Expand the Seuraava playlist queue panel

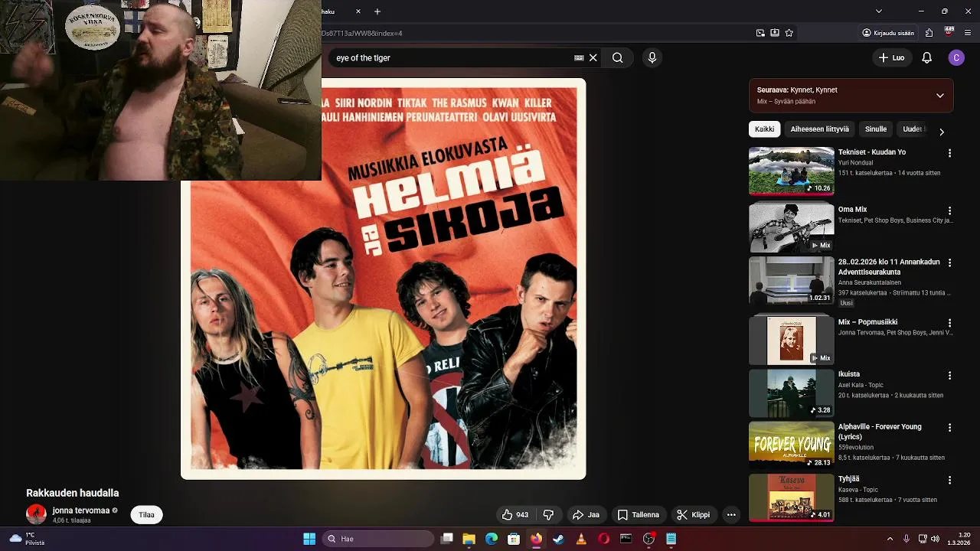point(940,96)
